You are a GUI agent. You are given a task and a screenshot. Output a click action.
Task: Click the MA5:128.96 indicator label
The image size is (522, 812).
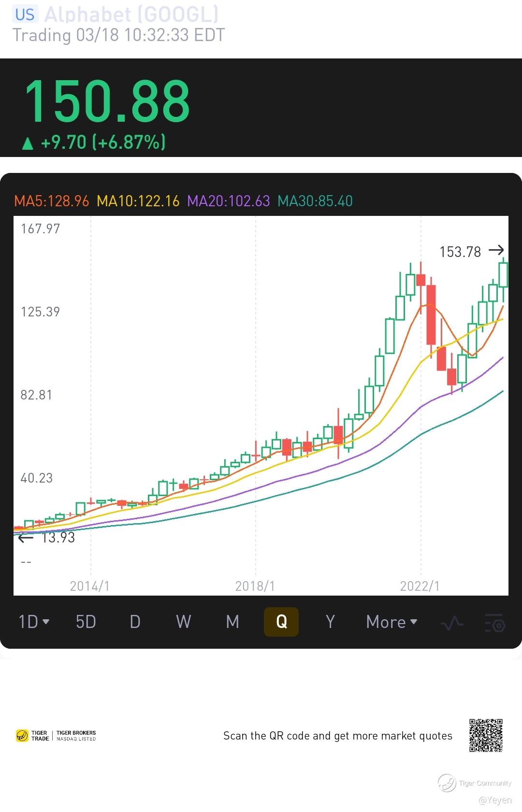(52, 201)
